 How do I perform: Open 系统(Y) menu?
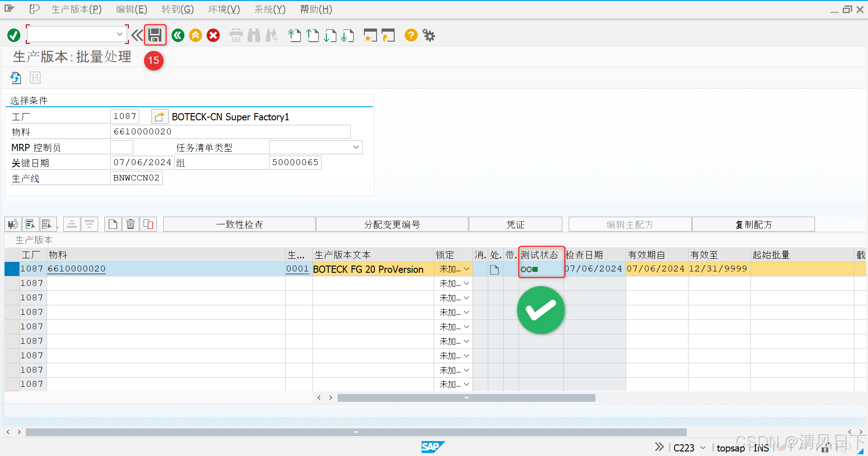pyautogui.click(x=270, y=9)
